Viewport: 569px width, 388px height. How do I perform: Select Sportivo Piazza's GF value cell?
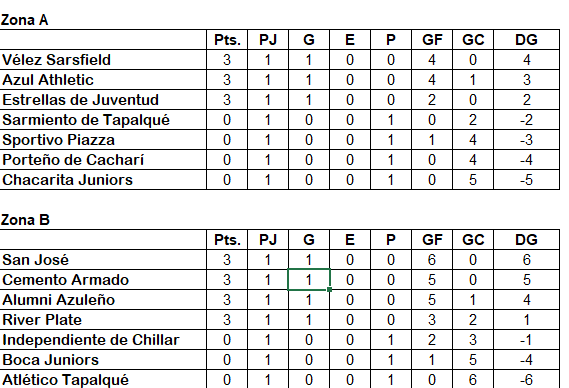click(x=432, y=140)
